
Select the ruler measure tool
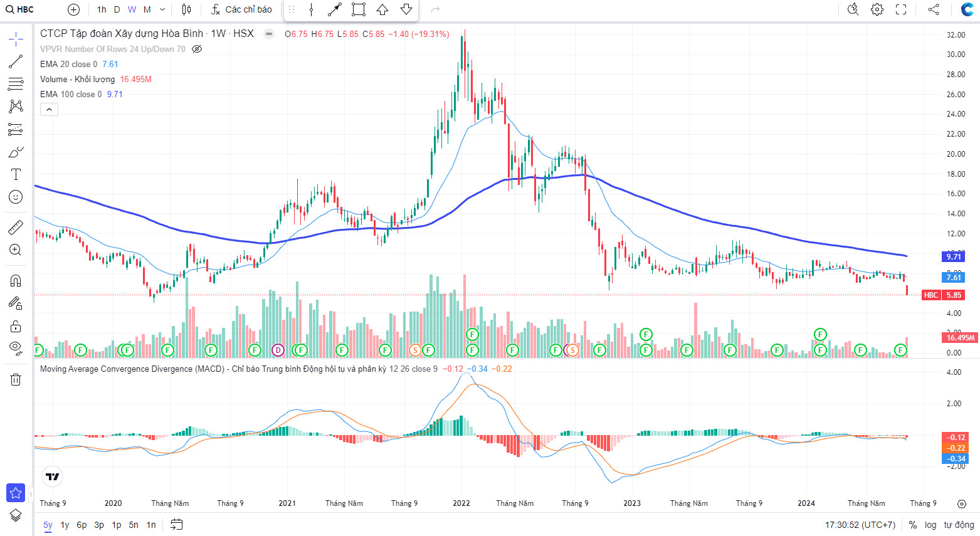[x=16, y=227]
